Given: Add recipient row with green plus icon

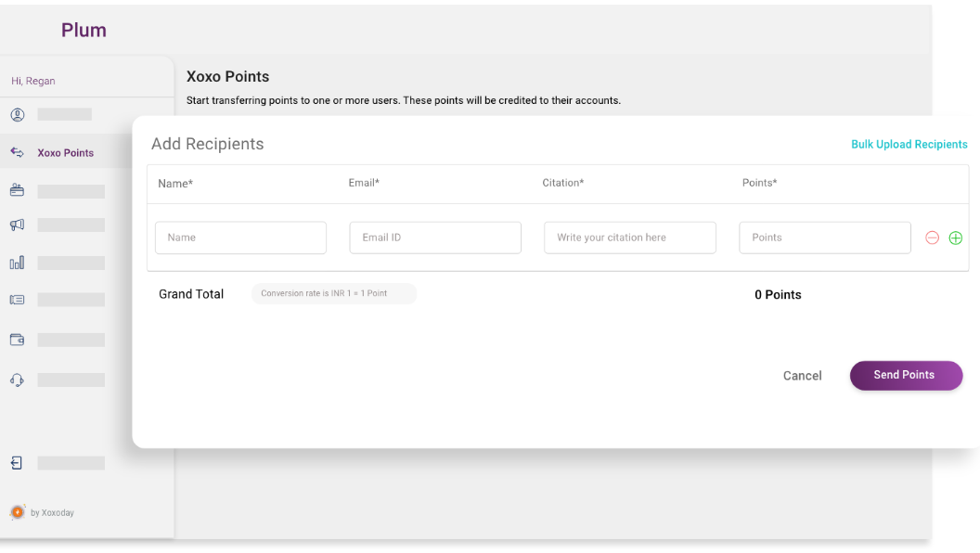Looking at the screenshot, I should coord(956,238).
